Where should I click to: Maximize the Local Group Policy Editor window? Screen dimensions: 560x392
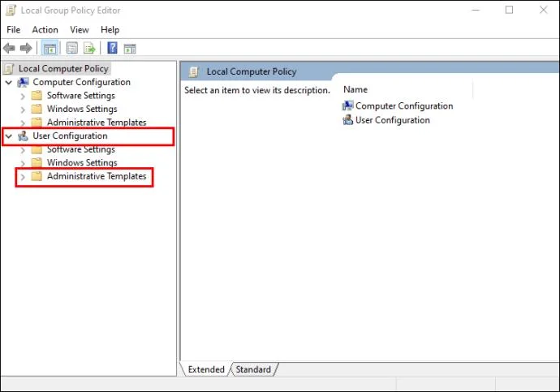click(509, 10)
